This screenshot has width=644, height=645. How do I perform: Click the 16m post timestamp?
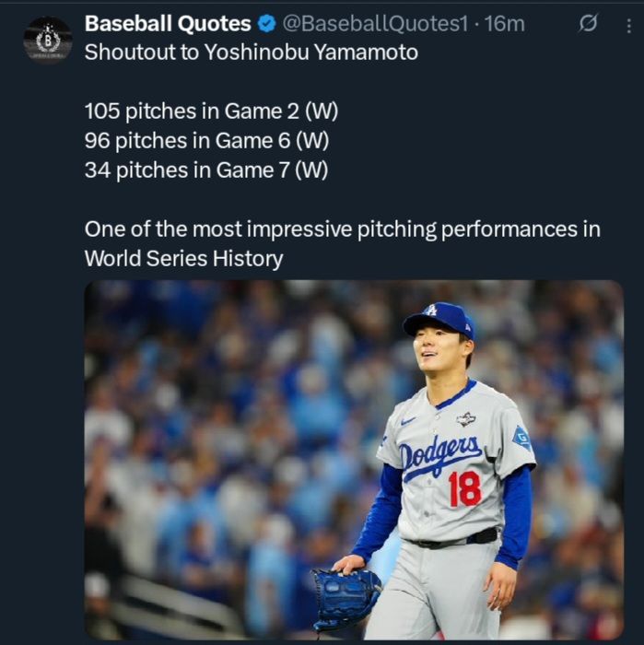coord(505,24)
